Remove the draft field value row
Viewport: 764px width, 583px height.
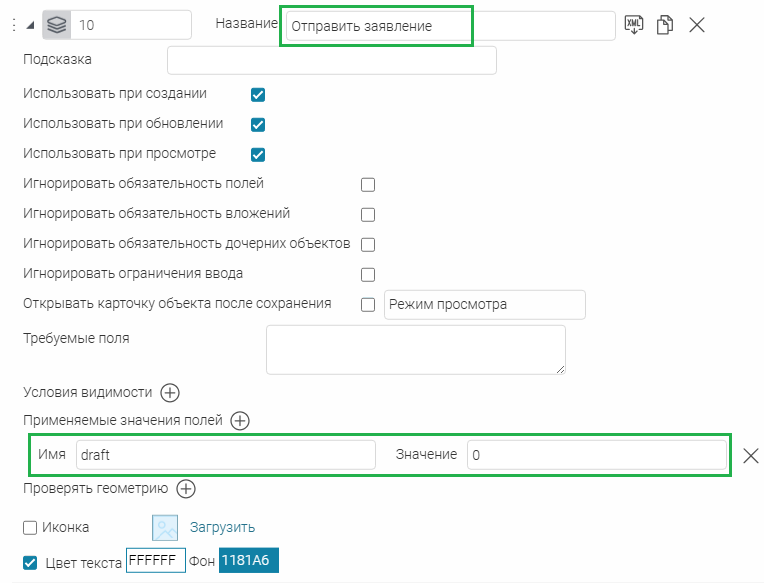pyautogui.click(x=751, y=455)
